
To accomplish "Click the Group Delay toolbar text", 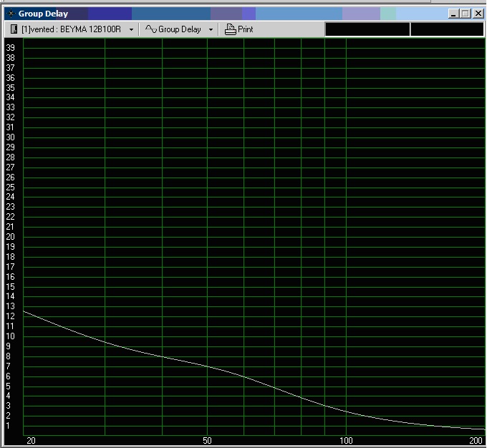I will tap(180, 29).
